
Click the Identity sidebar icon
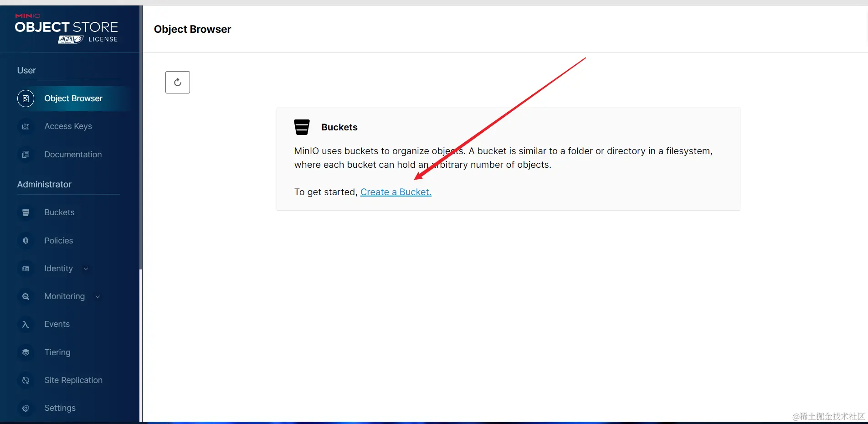[26, 269]
